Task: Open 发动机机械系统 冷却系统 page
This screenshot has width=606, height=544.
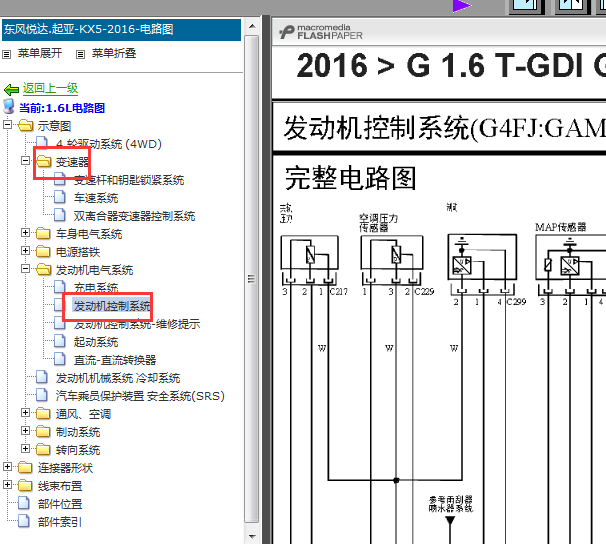Action: [118, 378]
